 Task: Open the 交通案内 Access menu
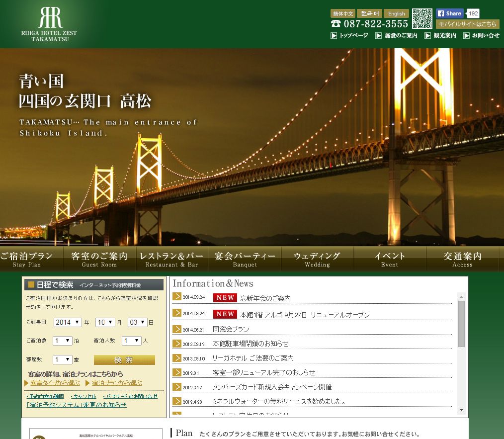pyautogui.click(x=462, y=259)
